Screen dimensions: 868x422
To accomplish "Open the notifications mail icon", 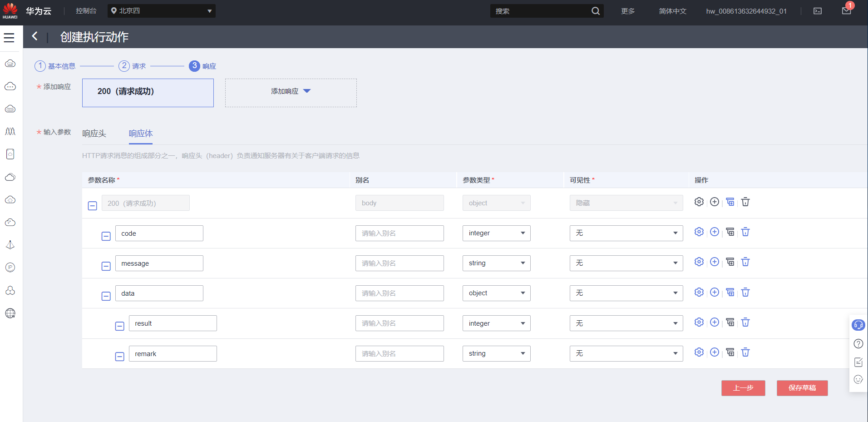I will (847, 10).
